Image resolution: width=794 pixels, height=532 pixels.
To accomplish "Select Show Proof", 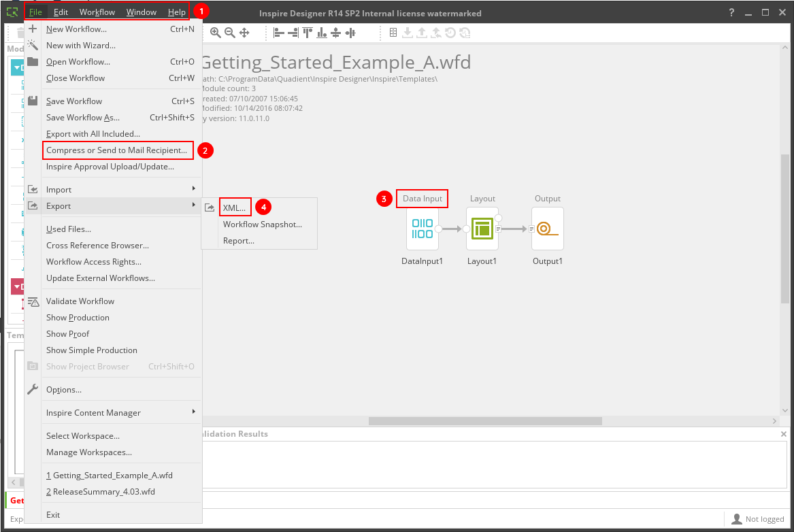I will click(114, 334).
